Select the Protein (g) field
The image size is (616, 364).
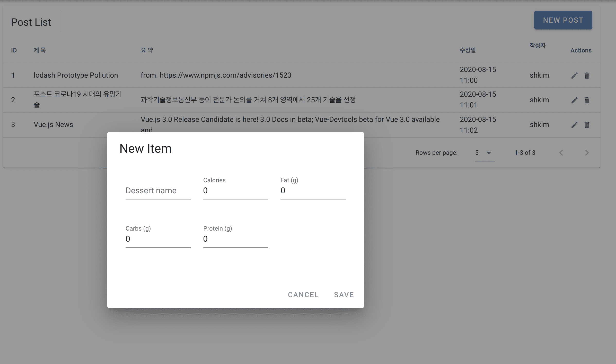click(235, 239)
